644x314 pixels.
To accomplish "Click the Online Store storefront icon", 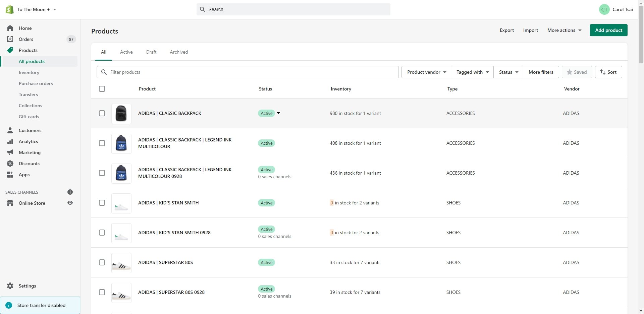I will (x=10, y=203).
